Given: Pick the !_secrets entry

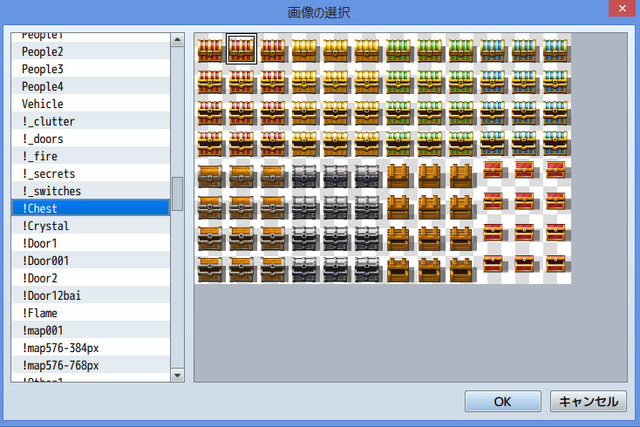Looking at the screenshot, I should click(x=91, y=173).
